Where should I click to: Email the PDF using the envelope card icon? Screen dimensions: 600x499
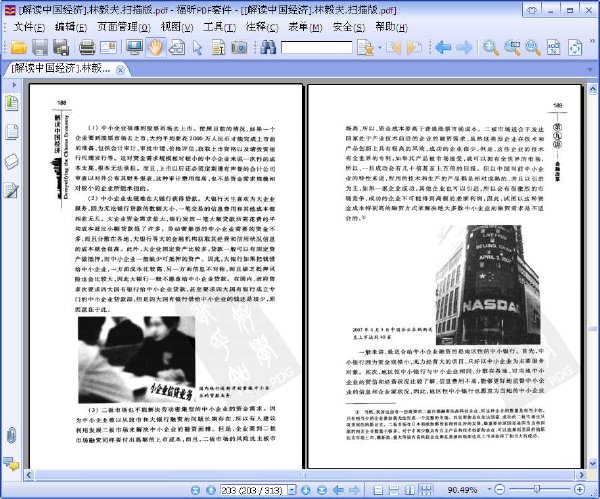coord(108,47)
